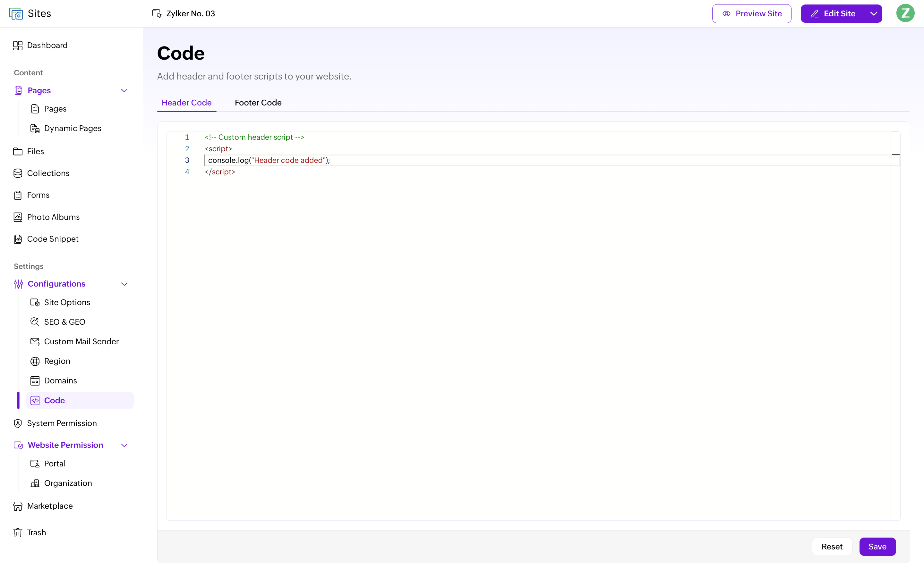
Task: Open the Collections database icon
Action: (x=18, y=173)
